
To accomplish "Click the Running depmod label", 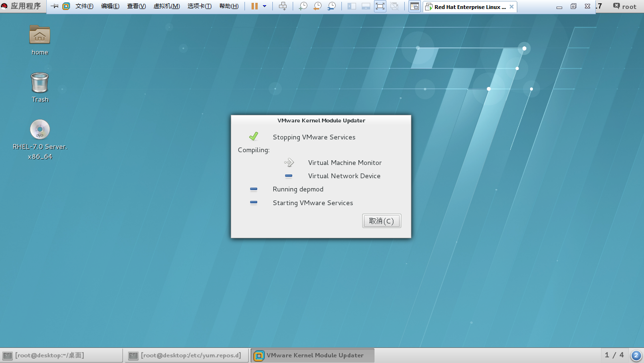I will [298, 189].
